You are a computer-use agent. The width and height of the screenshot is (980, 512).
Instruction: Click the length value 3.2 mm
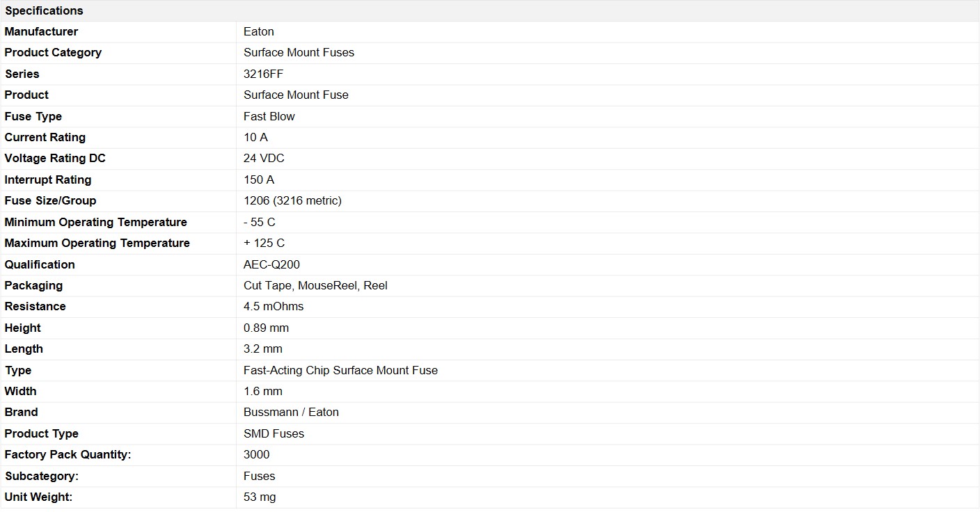pyautogui.click(x=263, y=349)
